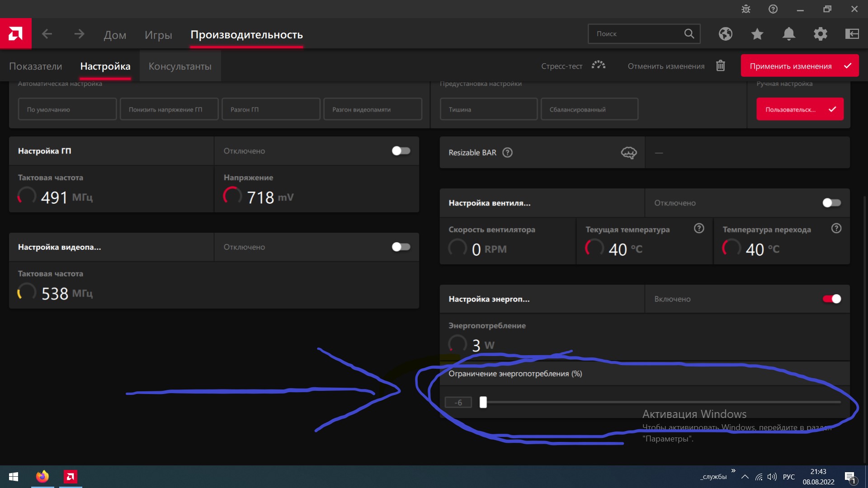Click the AMD logo home icon
Viewport: 868px width, 488px height.
(x=15, y=33)
